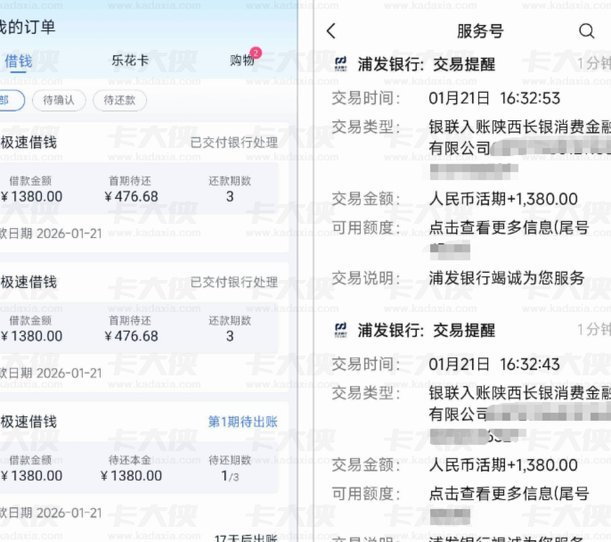Switch to the 乐花卡 tab
This screenshot has width=611, height=542.
(130, 60)
